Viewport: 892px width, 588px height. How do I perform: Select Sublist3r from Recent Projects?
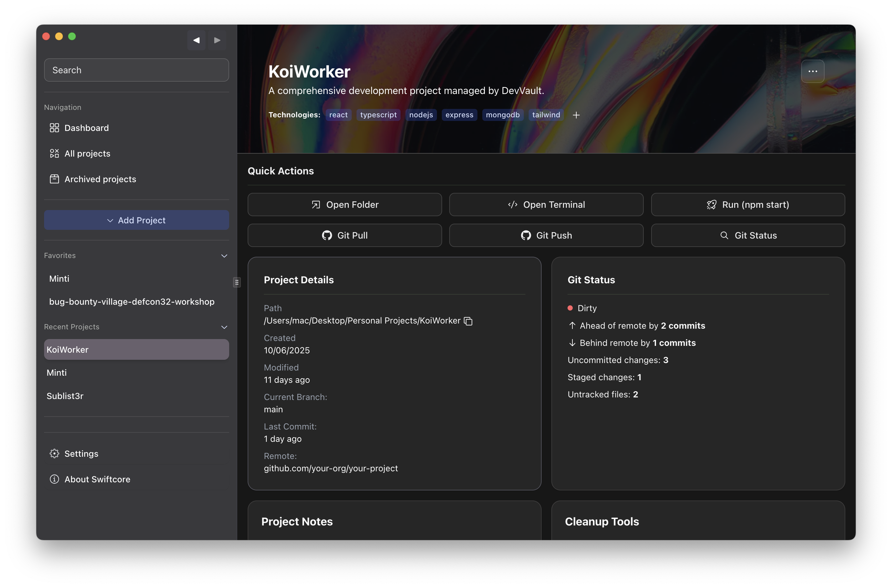click(65, 396)
